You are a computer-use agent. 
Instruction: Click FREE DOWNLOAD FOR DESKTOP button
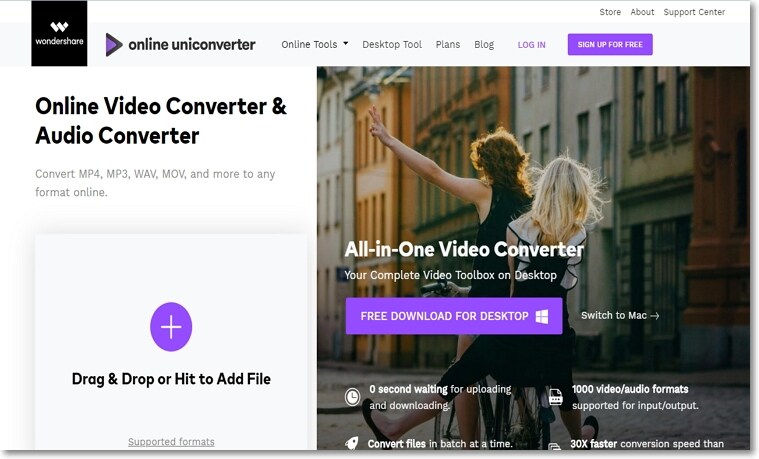tap(454, 316)
